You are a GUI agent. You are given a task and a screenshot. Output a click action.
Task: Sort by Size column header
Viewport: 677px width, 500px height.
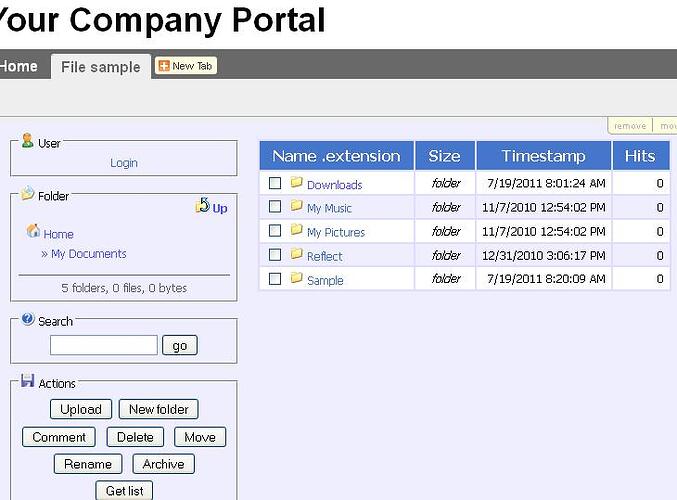click(x=445, y=156)
